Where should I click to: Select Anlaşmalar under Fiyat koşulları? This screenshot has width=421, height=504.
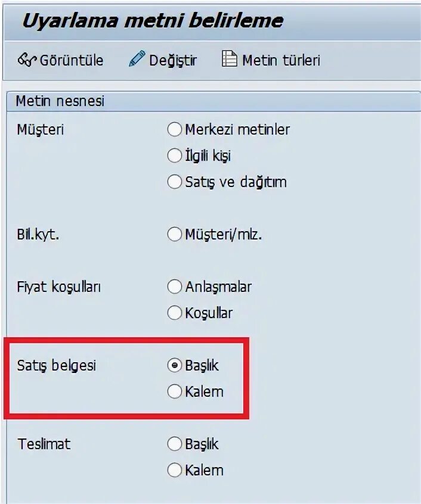174,287
